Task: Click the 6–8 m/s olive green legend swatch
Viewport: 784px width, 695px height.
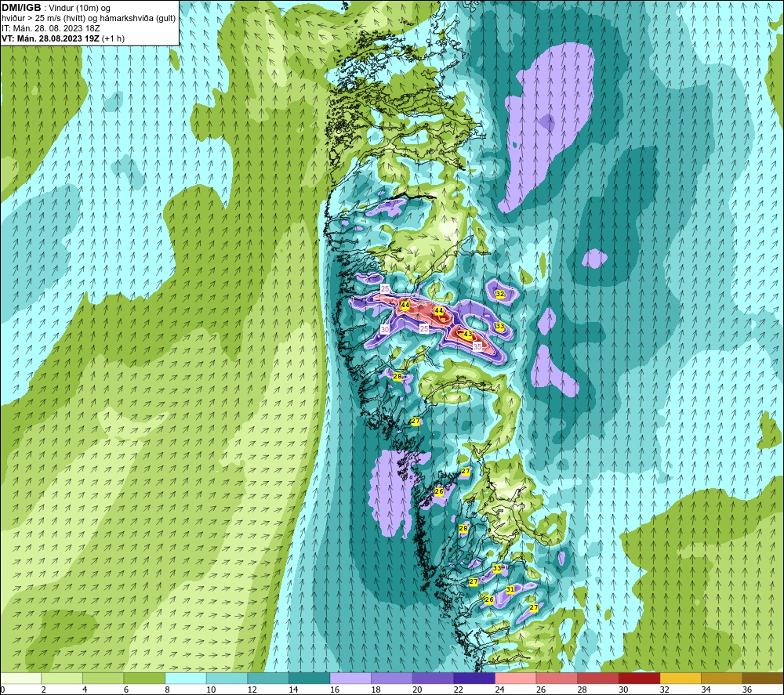Action: (x=144, y=678)
